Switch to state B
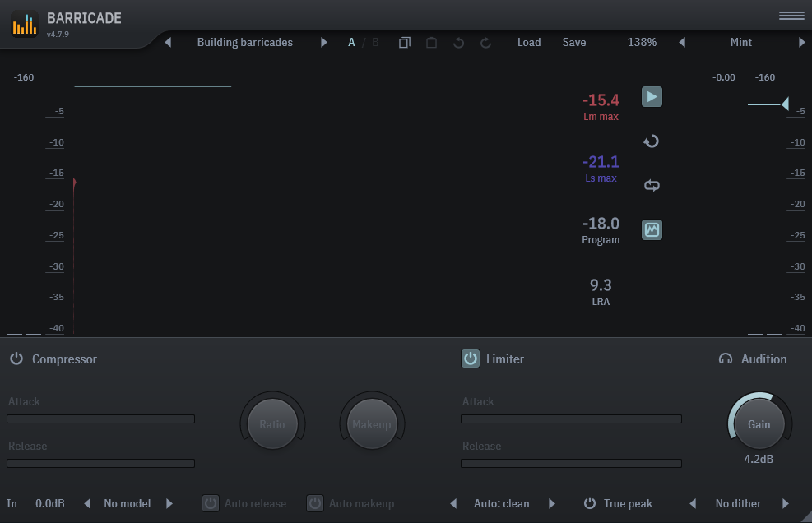Viewport: 812px width, 523px height. tap(375, 43)
